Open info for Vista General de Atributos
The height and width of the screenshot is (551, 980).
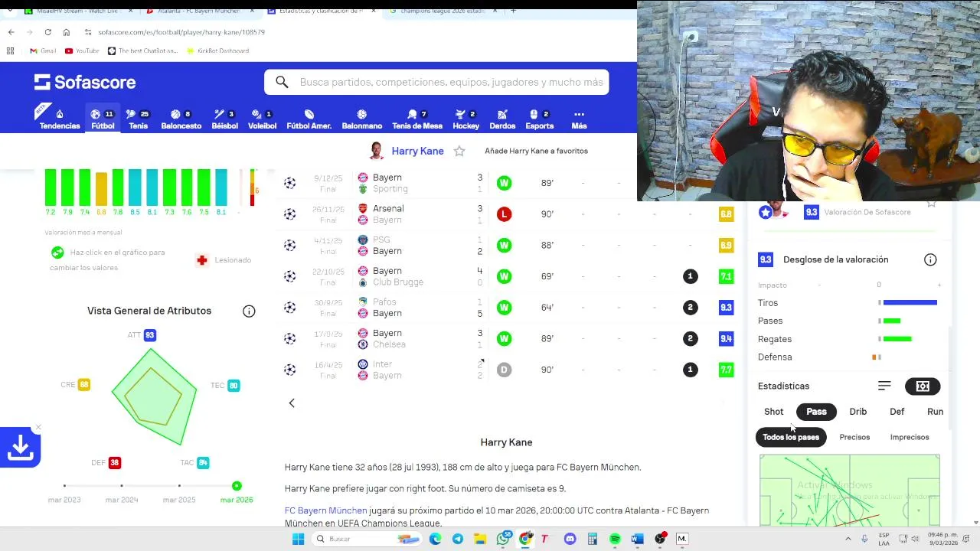249,311
